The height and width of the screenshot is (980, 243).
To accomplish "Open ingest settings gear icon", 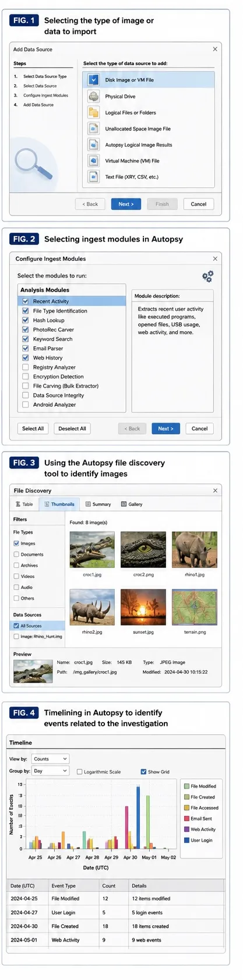I will [207, 276].
